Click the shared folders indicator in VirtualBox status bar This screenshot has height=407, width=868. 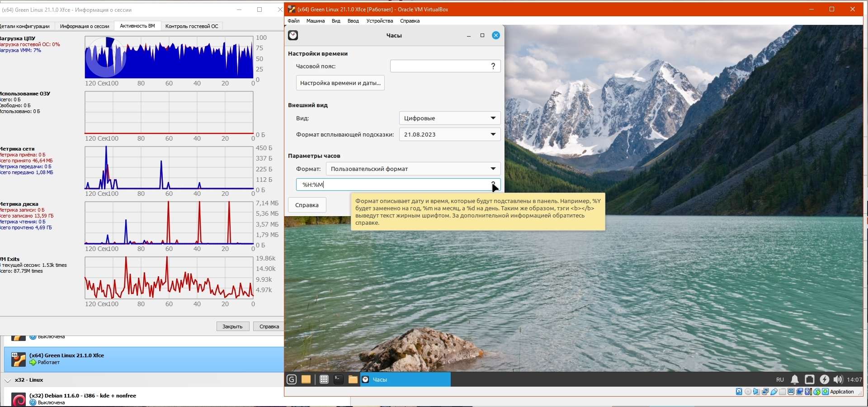pyautogui.click(x=782, y=392)
